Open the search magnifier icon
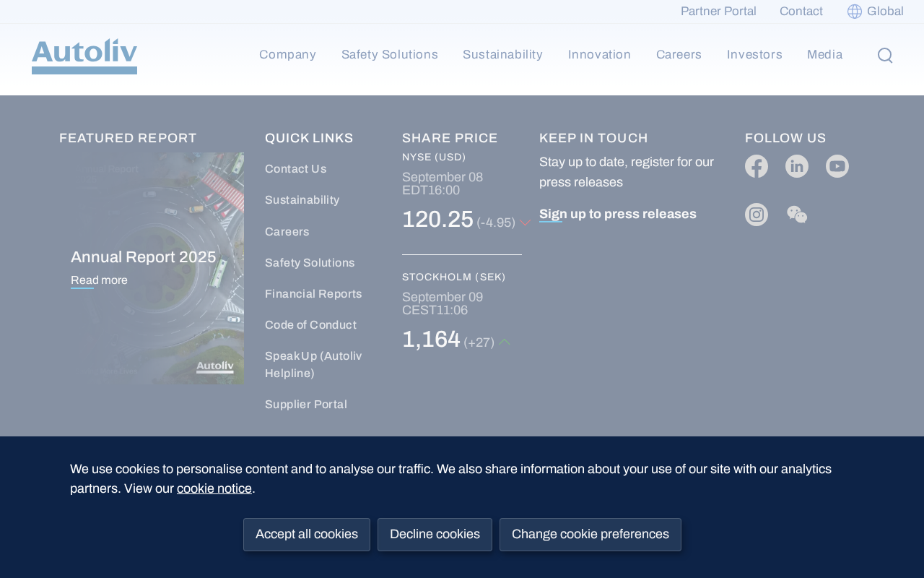Screen dimensions: 924x578 point(885,56)
